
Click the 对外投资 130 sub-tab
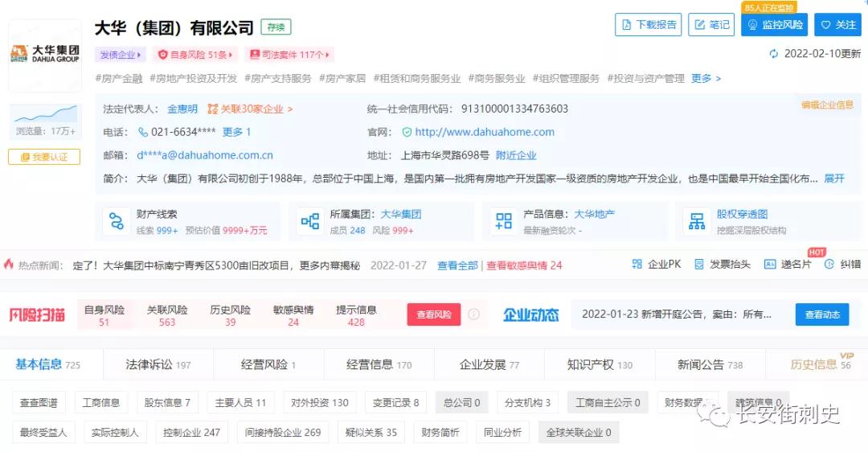pyautogui.click(x=320, y=403)
